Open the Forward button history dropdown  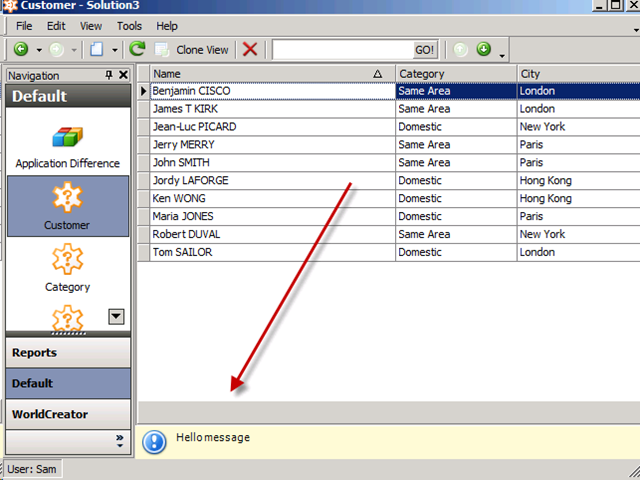[x=74, y=50]
